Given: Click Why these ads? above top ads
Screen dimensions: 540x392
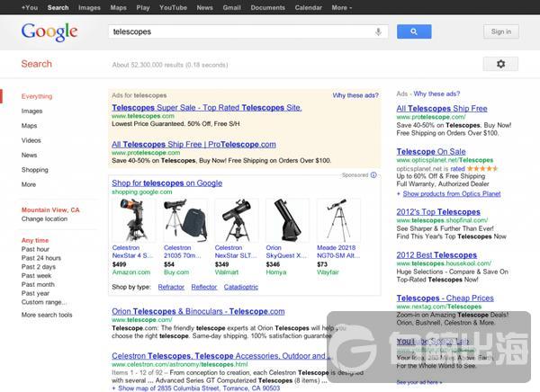Looking at the screenshot, I should [x=355, y=95].
